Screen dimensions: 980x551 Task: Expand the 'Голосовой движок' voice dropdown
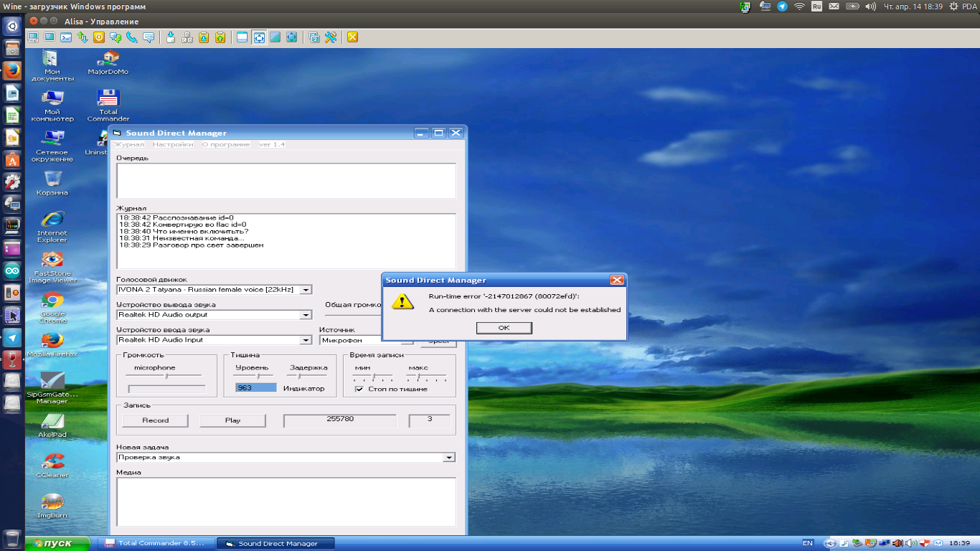point(306,290)
